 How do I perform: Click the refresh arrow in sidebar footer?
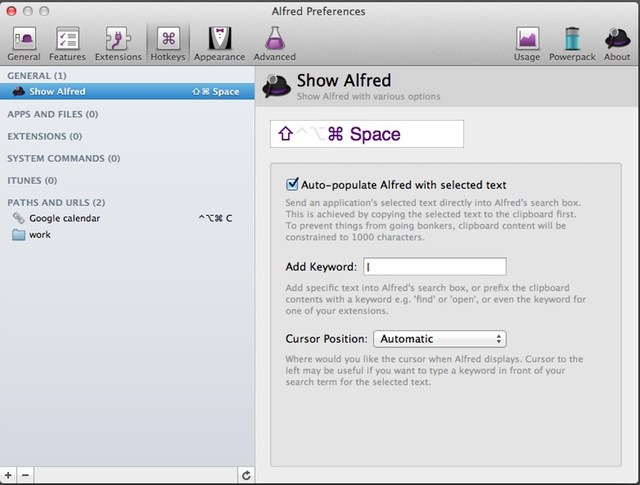coord(246,476)
